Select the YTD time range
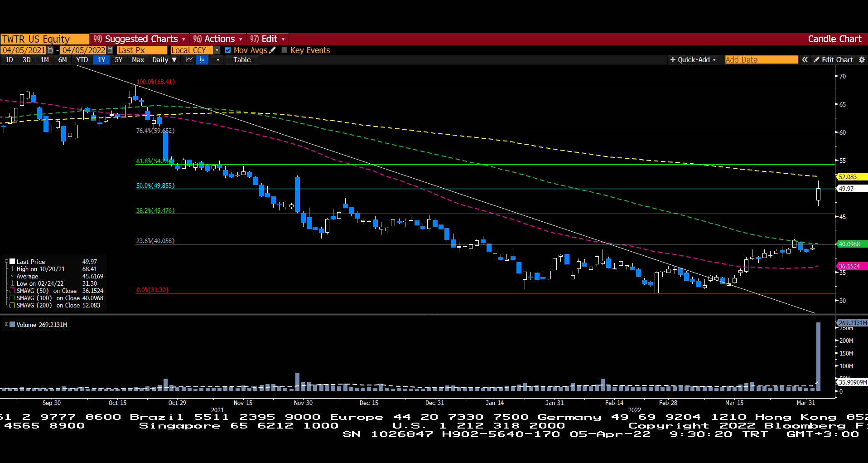 click(82, 60)
